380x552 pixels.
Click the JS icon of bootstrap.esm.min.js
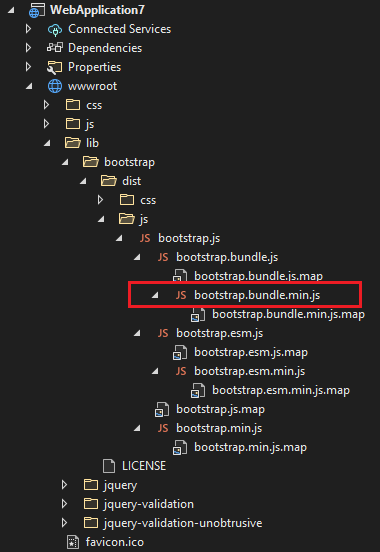[181, 371]
